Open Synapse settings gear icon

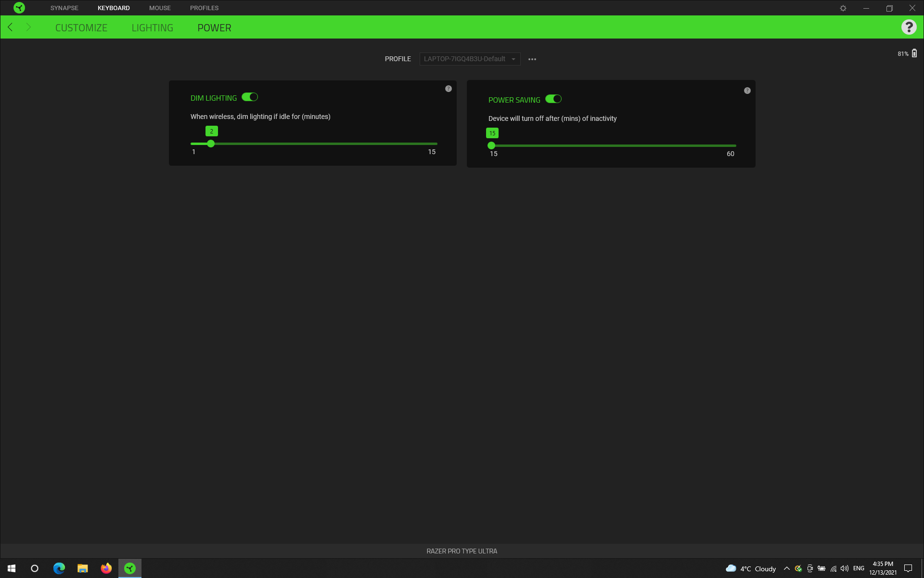click(x=843, y=8)
